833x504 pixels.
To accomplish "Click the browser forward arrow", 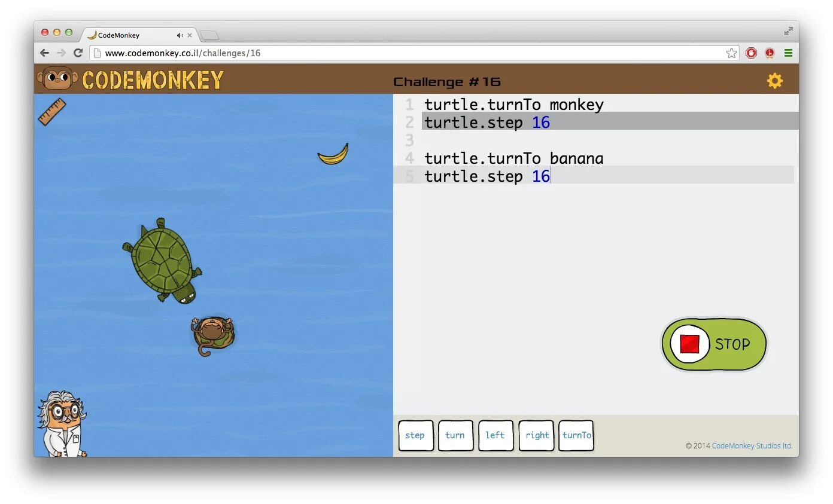I will click(61, 53).
